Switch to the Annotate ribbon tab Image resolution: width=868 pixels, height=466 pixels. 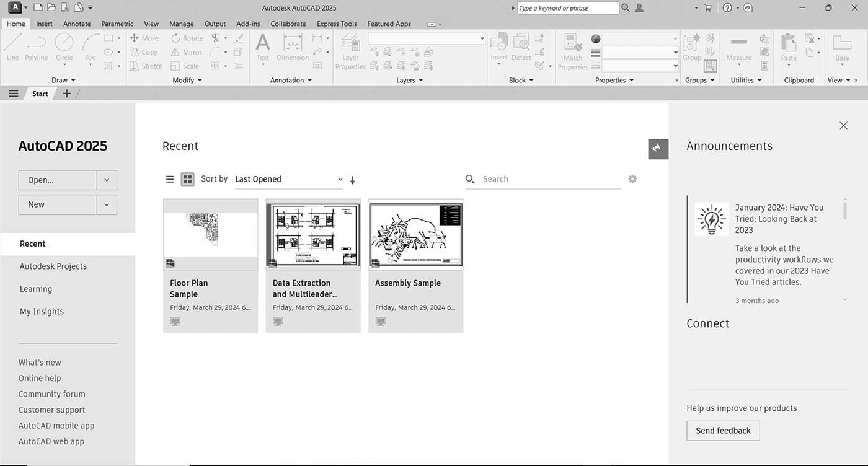[77, 24]
